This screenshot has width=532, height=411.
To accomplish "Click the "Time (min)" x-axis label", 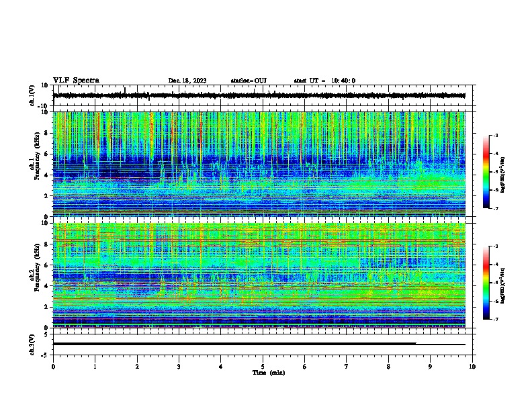I will click(x=269, y=373).
